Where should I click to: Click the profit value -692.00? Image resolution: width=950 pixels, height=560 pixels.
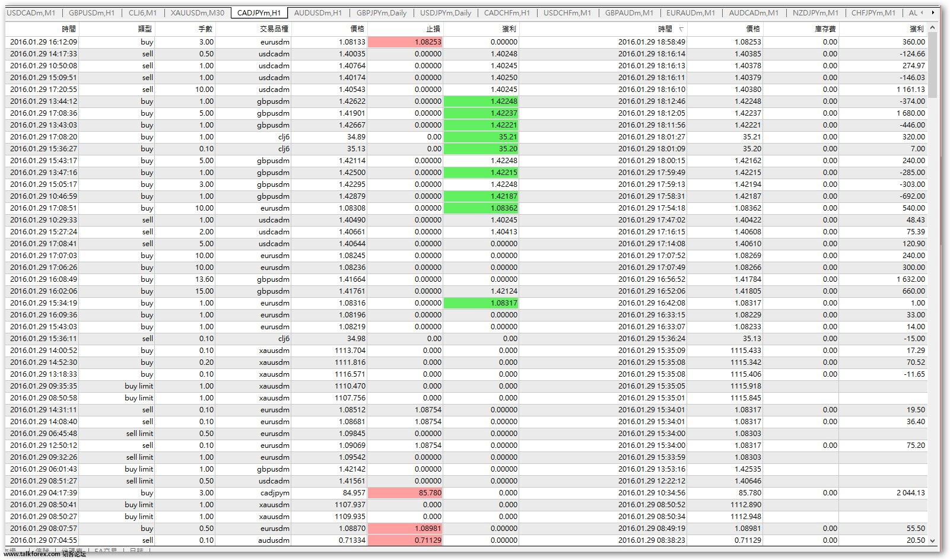[912, 196]
